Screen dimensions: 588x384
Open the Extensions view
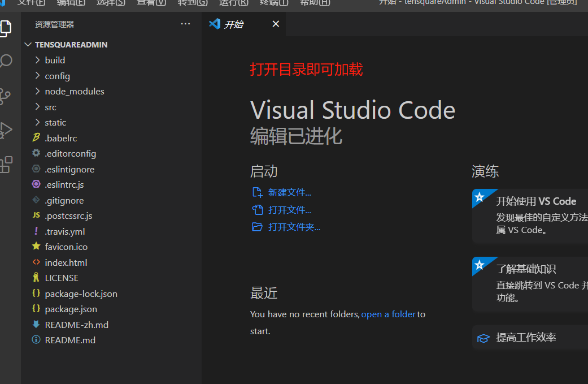[6, 165]
